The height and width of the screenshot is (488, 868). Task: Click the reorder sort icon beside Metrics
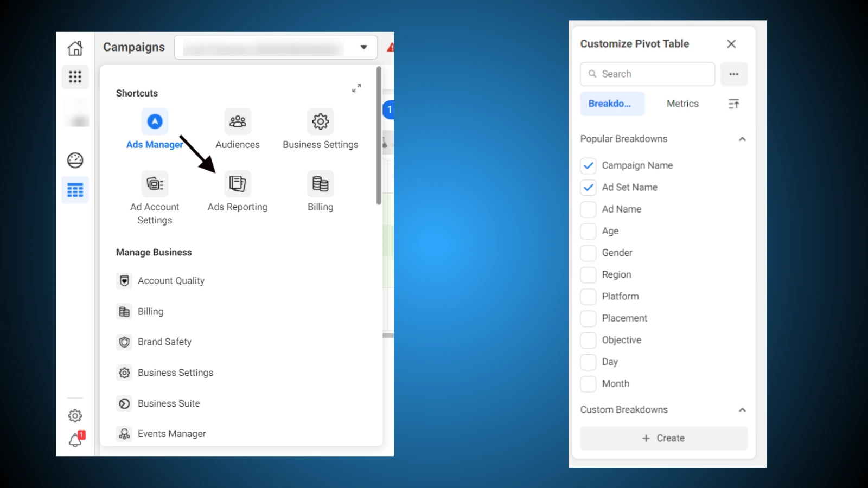[734, 104]
